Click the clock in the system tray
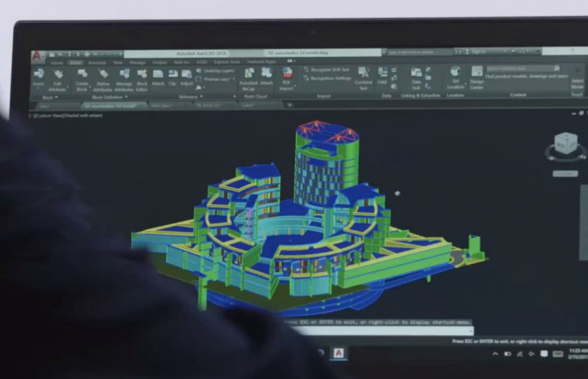Image resolution: width=588 pixels, height=379 pixels. tap(578, 354)
